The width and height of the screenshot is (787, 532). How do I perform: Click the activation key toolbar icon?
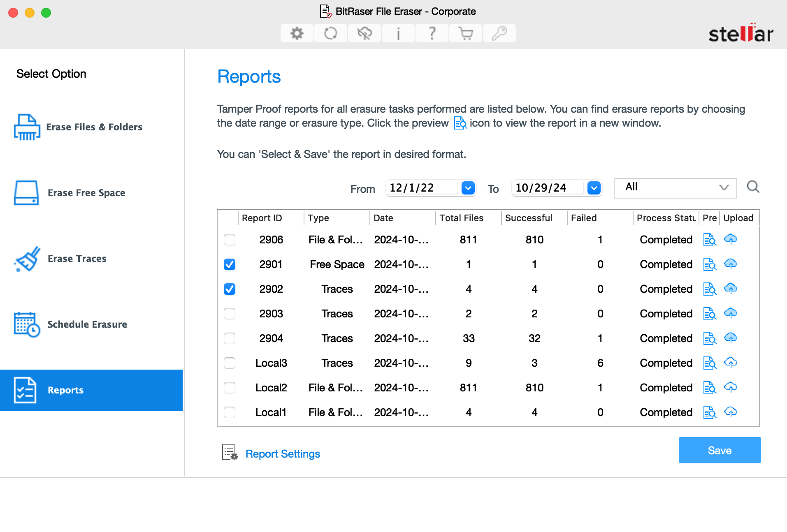[499, 33]
